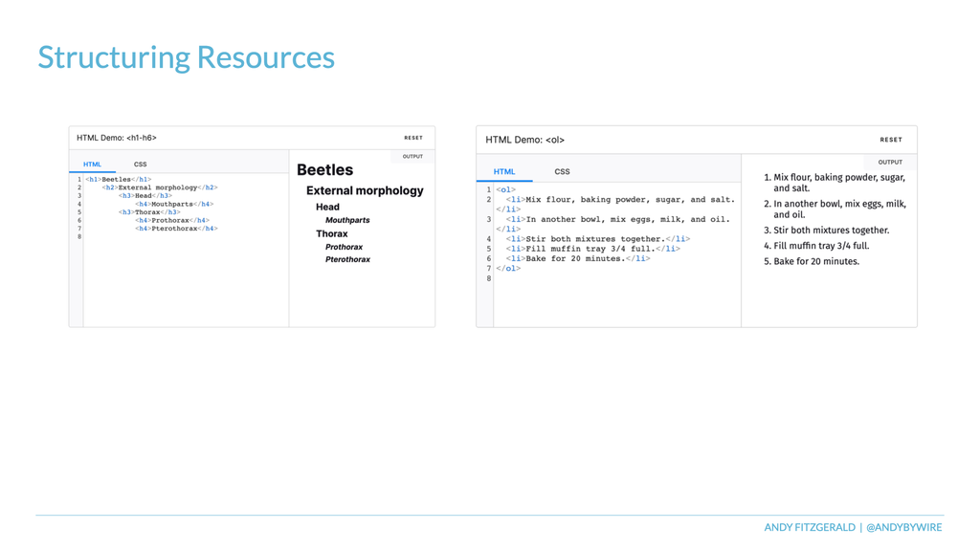Click the Pterothorax subheading

347,259
